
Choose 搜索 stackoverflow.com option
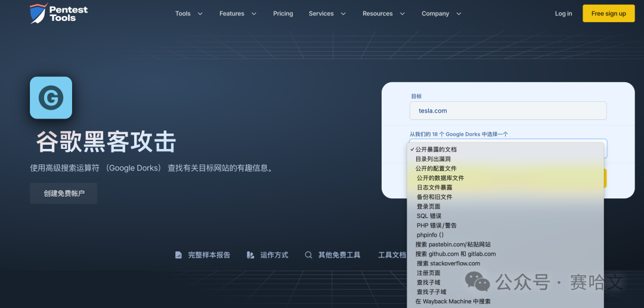tap(505, 263)
